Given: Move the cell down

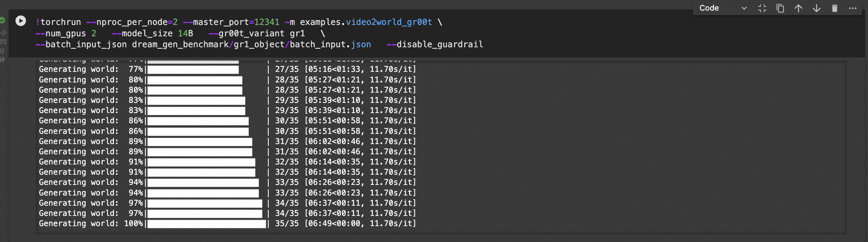Looking at the screenshot, I should (816, 8).
